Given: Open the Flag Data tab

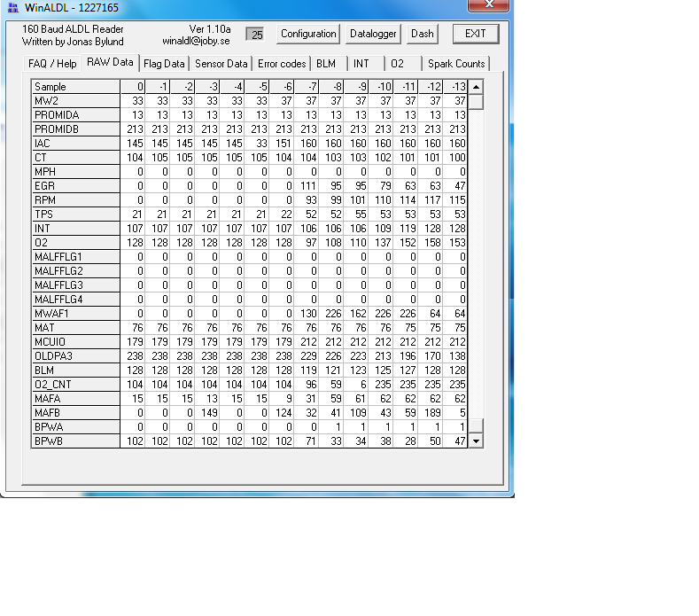Looking at the screenshot, I should tap(164, 64).
